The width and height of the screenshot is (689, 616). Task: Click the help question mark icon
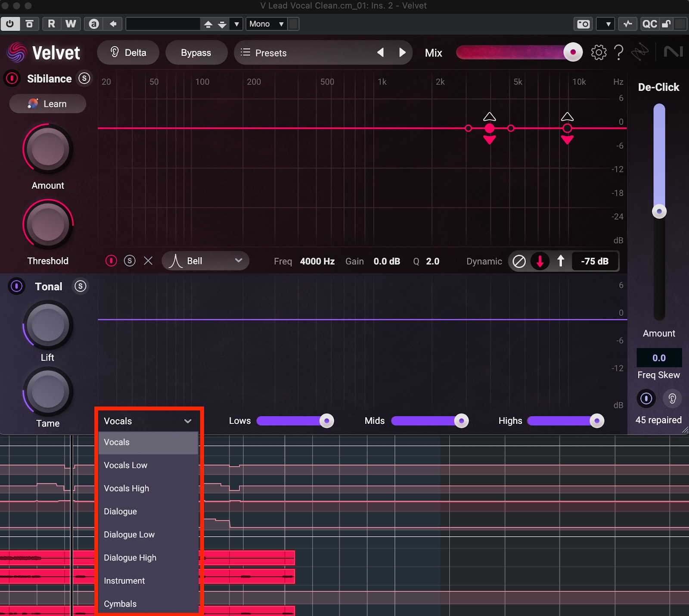pyautogui.click(x=619, y=53)
